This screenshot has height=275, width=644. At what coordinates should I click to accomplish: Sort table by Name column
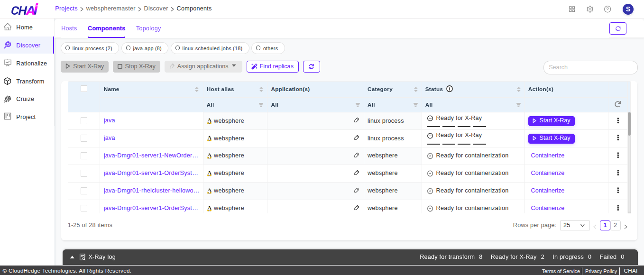tap(197, 89)
